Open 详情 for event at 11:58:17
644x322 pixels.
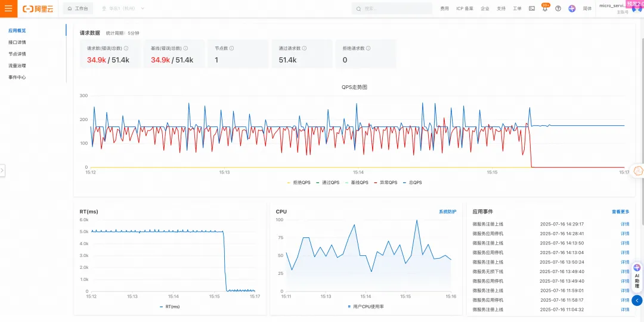click(x=625, y=300)
